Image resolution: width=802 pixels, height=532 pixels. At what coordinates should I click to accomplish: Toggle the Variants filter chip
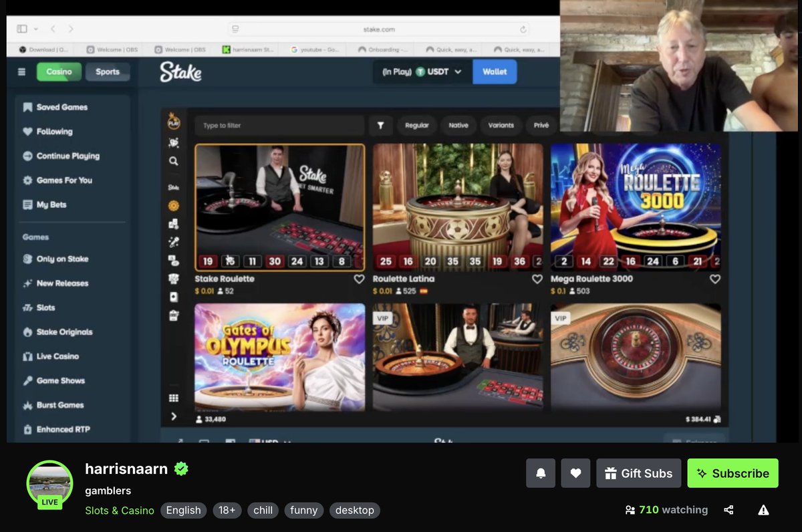tap(501, 126)
